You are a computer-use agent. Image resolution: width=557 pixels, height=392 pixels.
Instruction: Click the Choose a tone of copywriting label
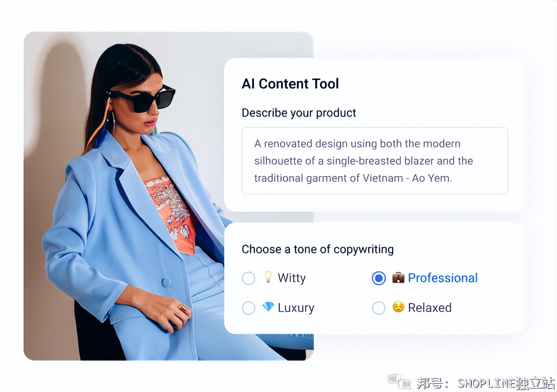point(318,249)
